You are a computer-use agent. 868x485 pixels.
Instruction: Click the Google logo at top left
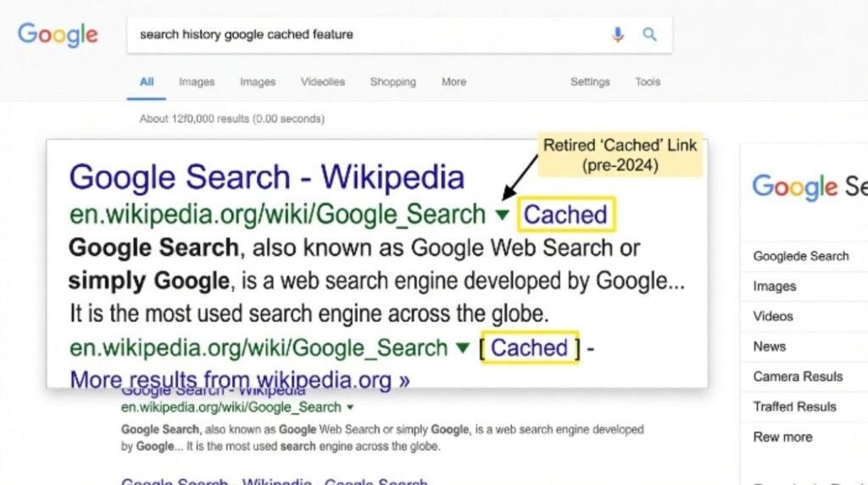[x=58, y=35]
